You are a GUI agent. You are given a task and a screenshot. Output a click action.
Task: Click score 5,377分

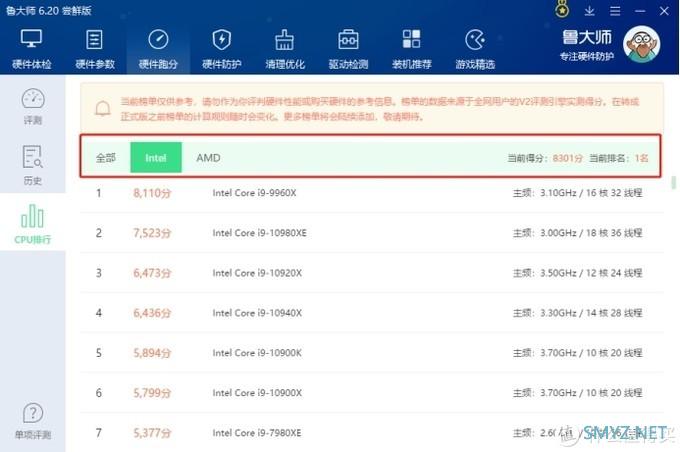[152, 432]
